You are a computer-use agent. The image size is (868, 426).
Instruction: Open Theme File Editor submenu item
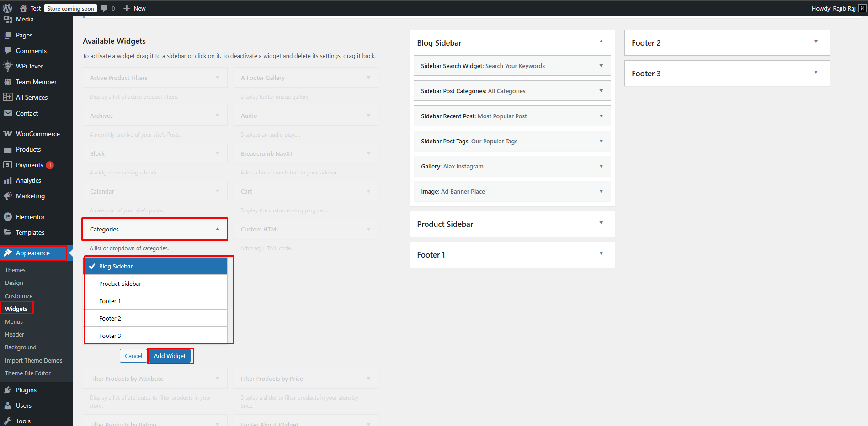[x=28, y=373]
